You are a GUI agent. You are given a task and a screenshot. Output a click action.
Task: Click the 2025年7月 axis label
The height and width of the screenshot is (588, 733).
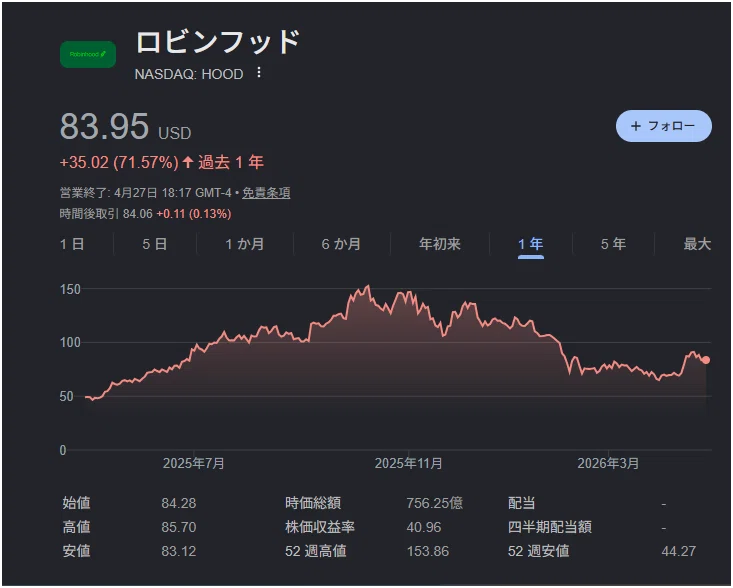point(194,463)
